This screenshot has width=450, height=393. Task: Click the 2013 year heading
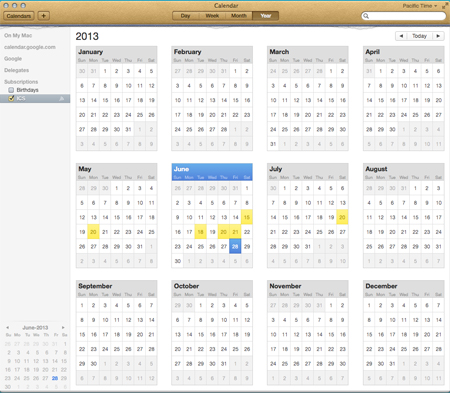[x=87, y=36]
